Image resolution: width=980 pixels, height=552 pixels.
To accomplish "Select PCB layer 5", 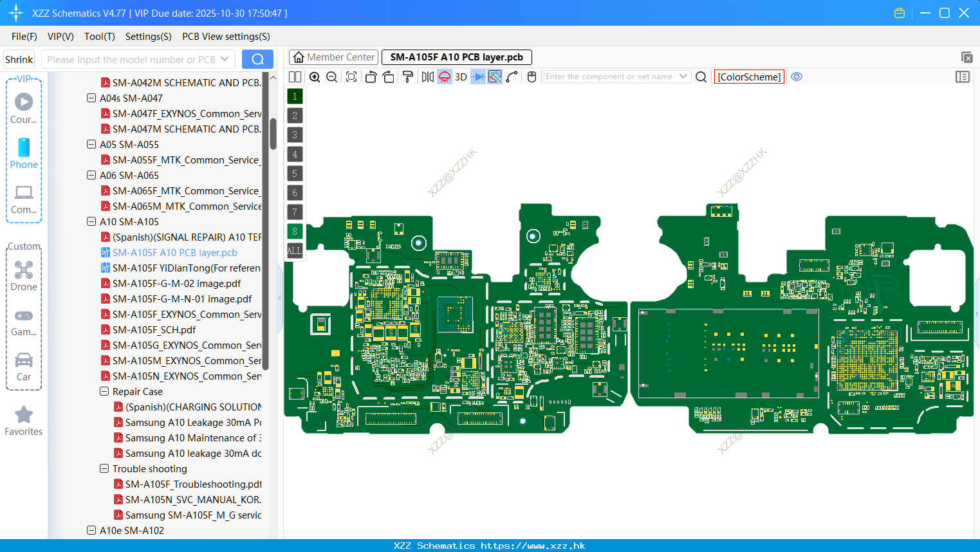I will (295, 174).
